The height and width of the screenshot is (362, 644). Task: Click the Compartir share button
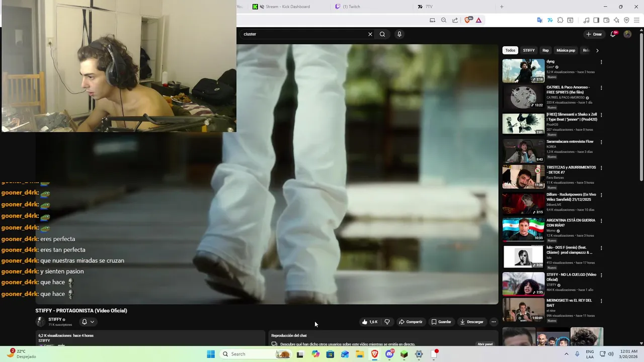(411, 322)
